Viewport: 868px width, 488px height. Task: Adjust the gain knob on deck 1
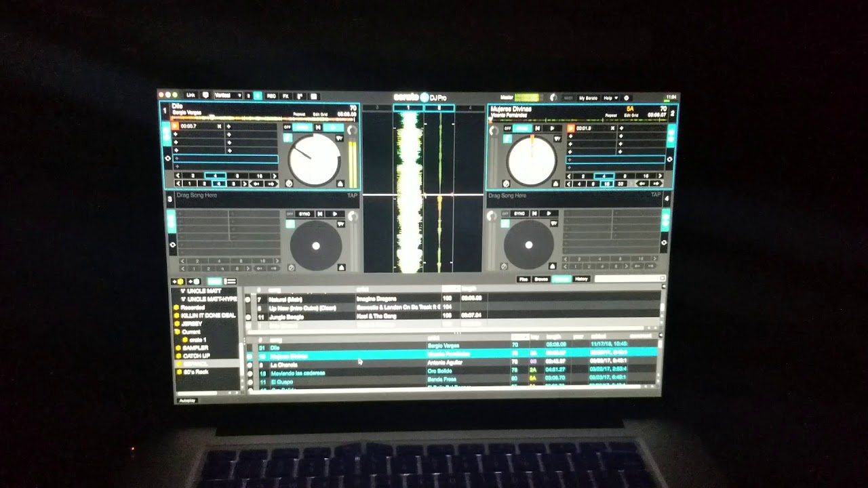click(352, 130)
